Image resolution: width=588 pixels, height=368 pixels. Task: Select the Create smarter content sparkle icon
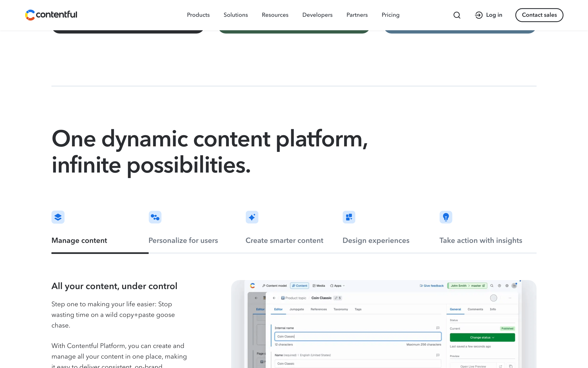tap(252, 217)
